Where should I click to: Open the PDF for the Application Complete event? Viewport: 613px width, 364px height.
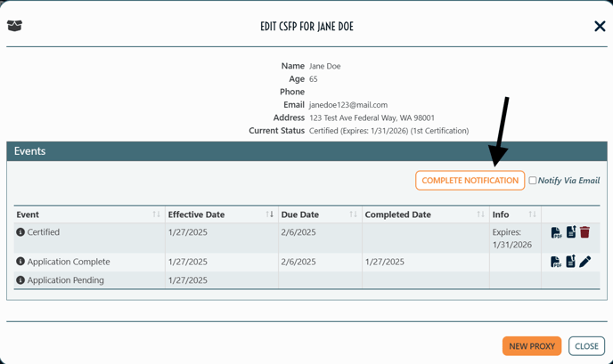click(x=556, y=262)
